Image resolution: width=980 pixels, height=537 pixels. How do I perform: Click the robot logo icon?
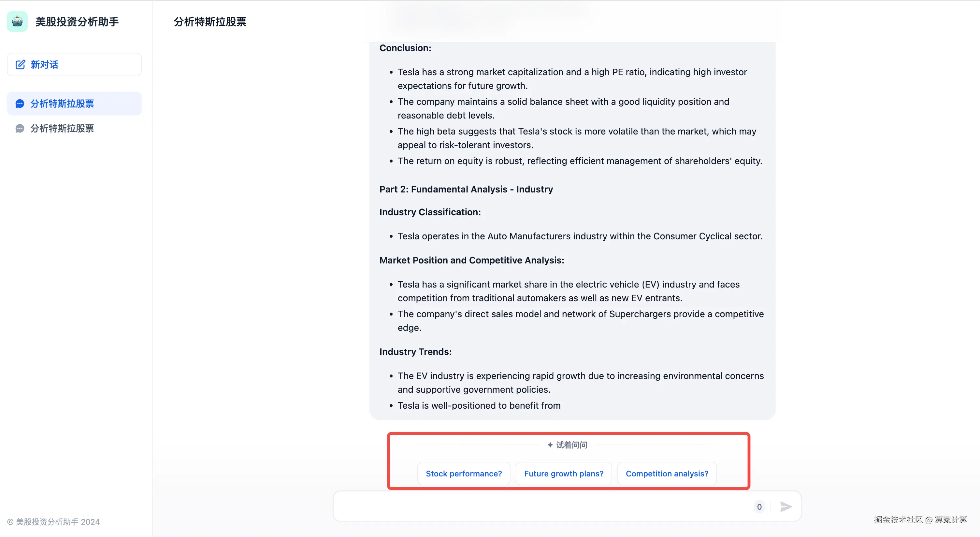pos(17,22)
